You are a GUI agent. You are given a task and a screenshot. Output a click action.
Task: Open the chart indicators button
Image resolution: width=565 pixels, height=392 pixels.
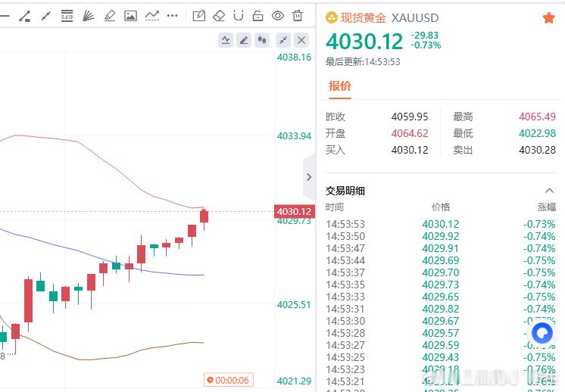[226, 40]
